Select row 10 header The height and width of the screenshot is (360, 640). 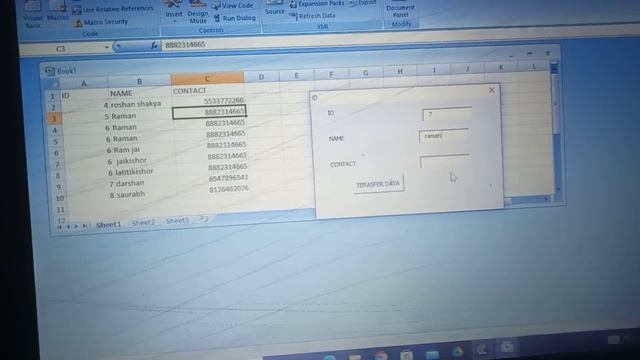click(x=60, y=198)
